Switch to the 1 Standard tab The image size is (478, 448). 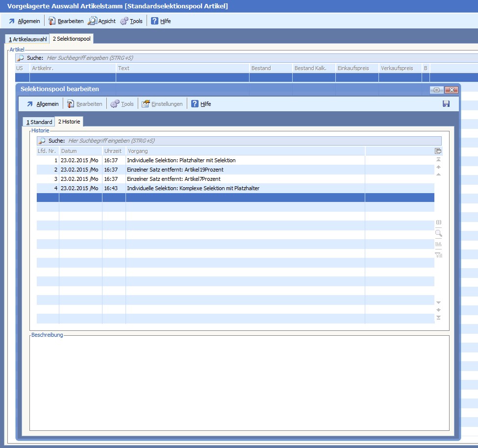[39, 122]
